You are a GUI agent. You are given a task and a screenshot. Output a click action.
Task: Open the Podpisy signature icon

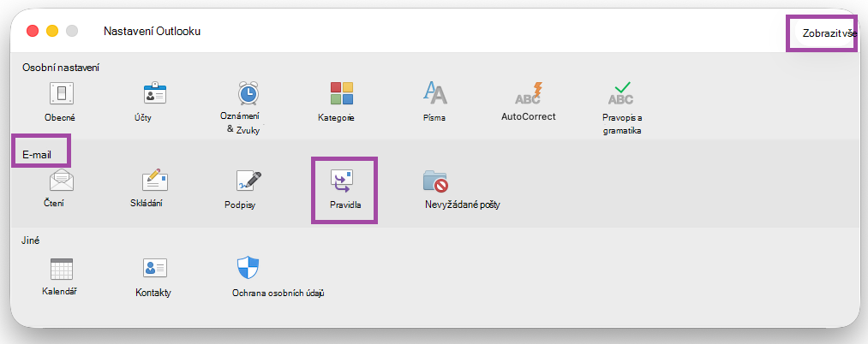(248, 181)
